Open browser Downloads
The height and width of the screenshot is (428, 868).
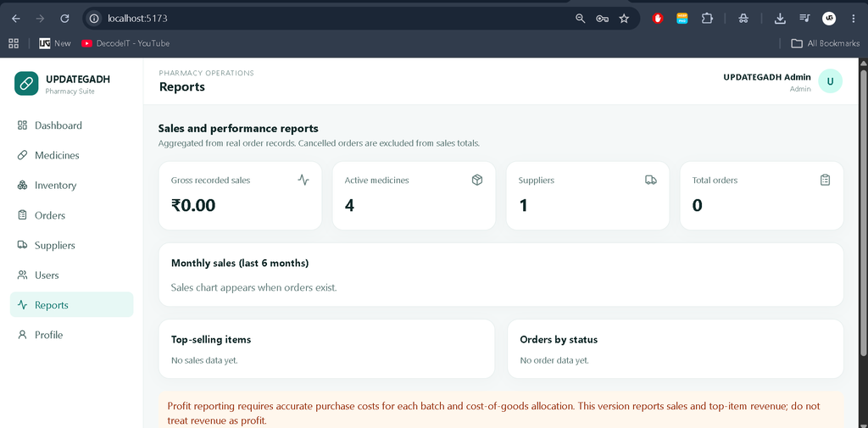click(x=780, y=19)
